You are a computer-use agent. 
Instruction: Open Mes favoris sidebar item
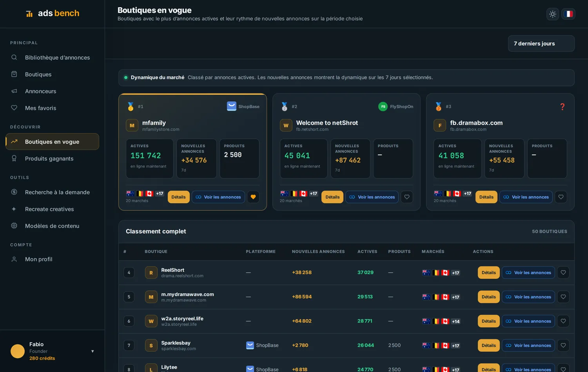[x=52, y=108]
